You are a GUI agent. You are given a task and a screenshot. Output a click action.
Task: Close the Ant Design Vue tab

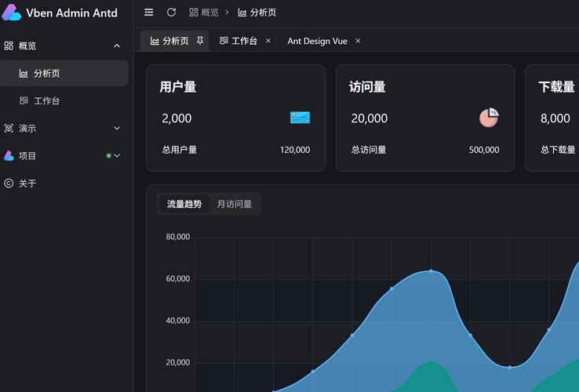[358, 41]
